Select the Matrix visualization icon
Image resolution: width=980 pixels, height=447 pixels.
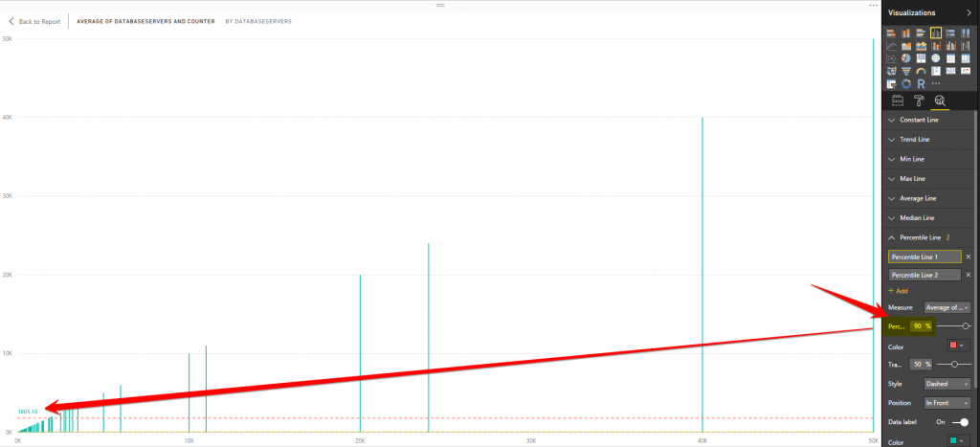[966, 58]
